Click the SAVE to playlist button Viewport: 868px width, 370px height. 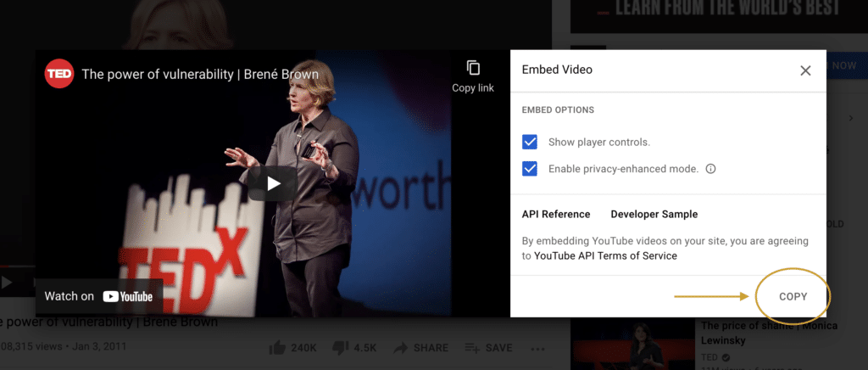[x=488, y=348]
